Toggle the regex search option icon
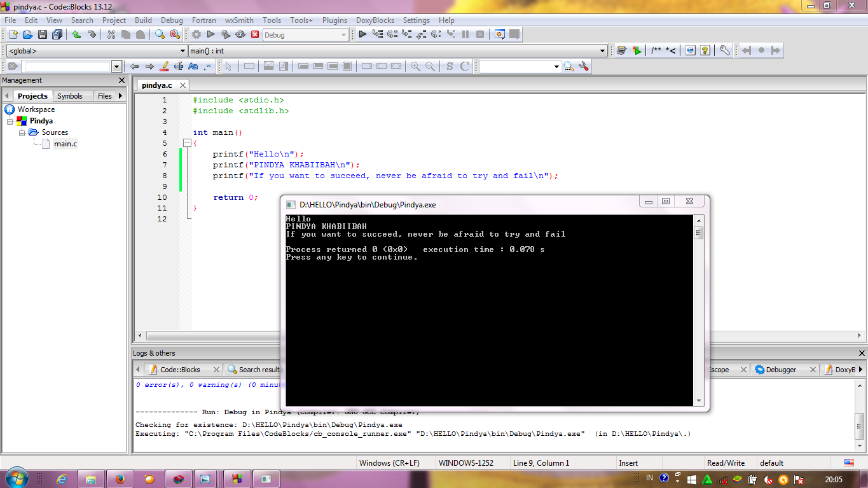 point(207,66)
